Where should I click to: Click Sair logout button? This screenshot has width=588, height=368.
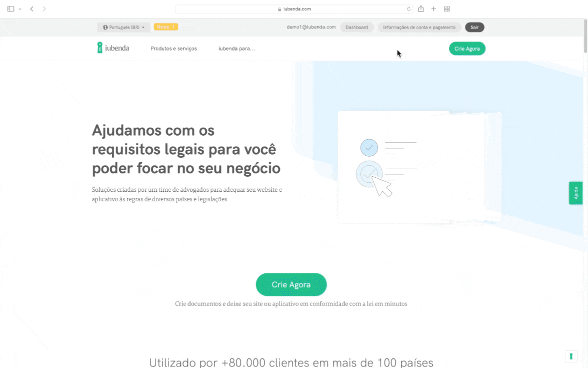pyautogui.click(x=474, y=28)
